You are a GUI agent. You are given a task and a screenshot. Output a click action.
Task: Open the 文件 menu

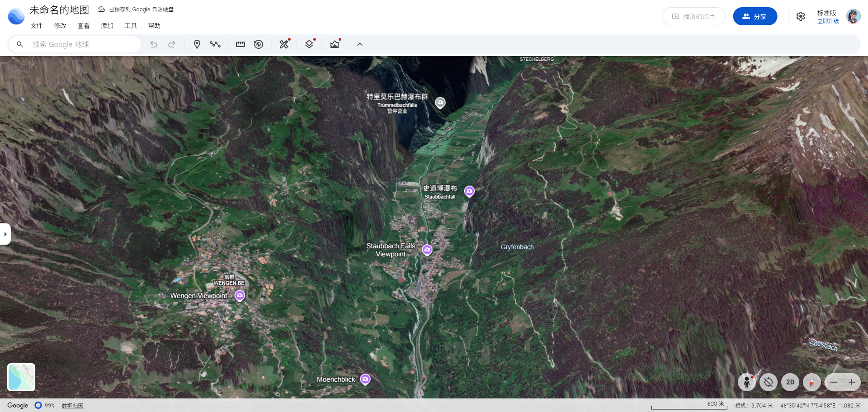[x=37, y=26]
